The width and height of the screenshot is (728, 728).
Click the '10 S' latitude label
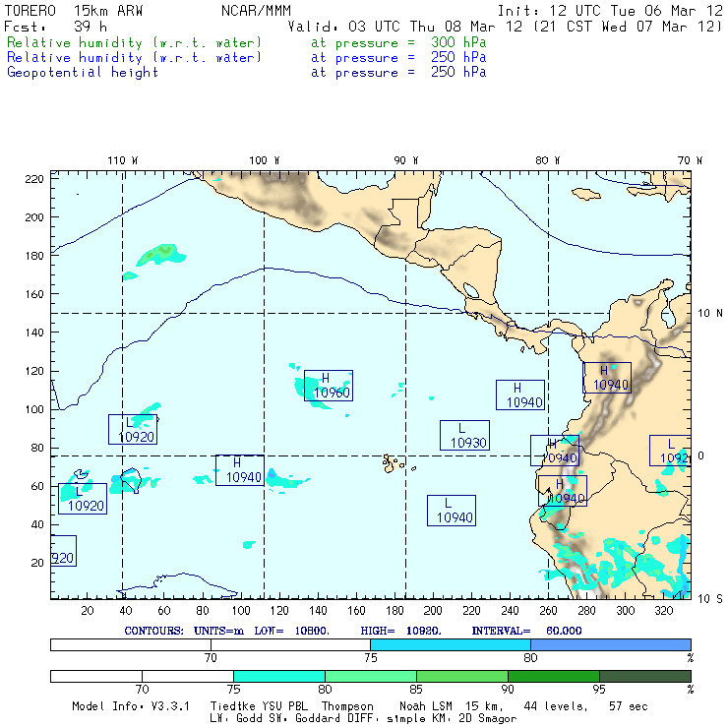710,599
